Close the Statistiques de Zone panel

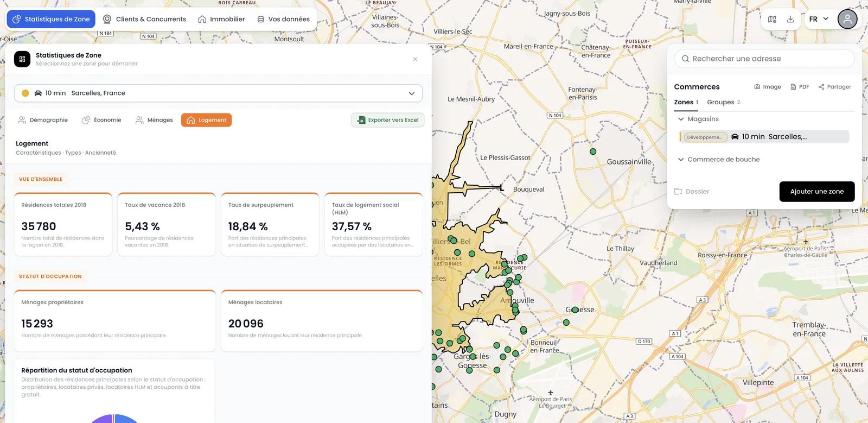[x=416, y=59]
